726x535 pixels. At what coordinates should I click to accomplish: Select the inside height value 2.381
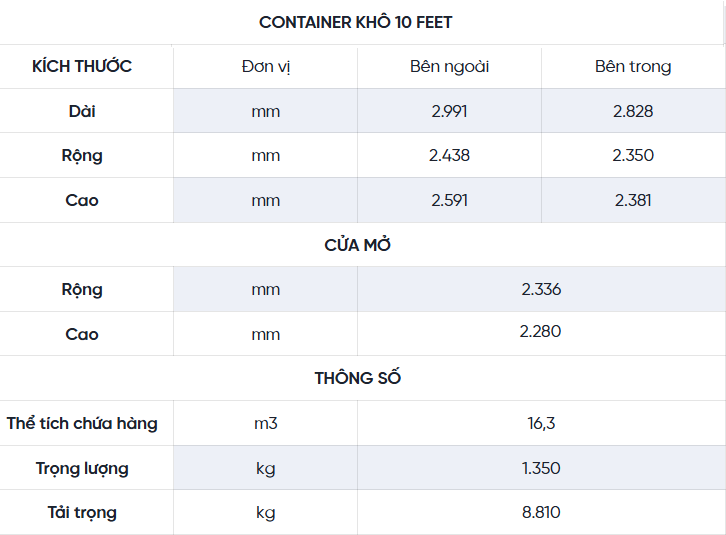[x=633, y=200]
